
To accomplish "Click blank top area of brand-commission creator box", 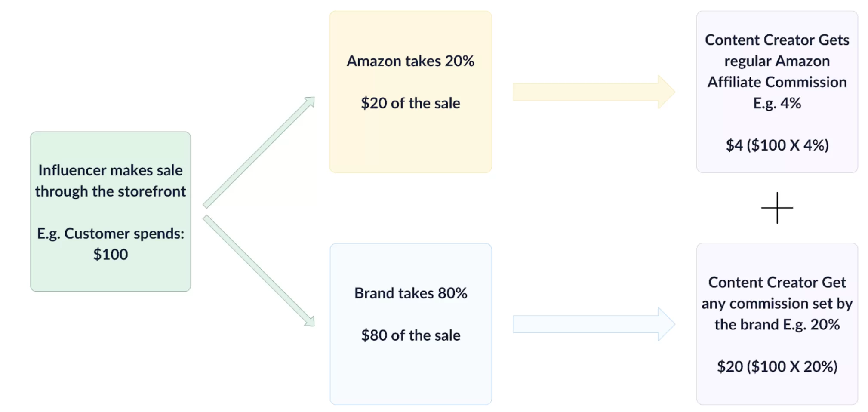I will coord(777,258).
